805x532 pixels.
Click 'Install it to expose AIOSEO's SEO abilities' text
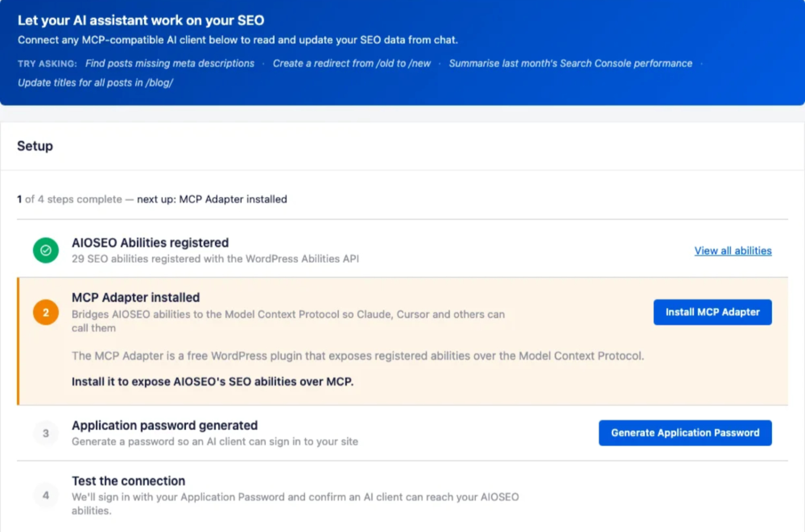tap(212, 382)
